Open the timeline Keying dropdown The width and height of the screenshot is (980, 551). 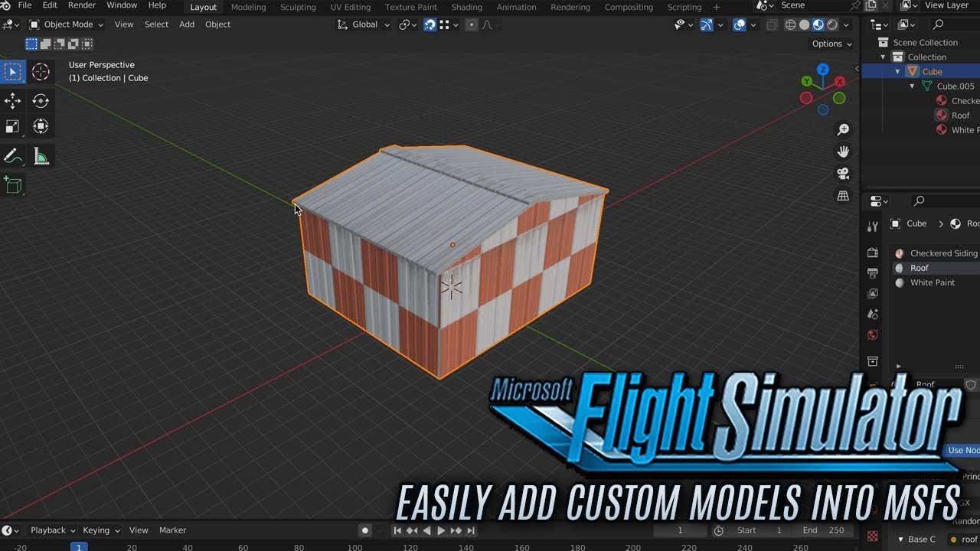[x=102, y=530]
